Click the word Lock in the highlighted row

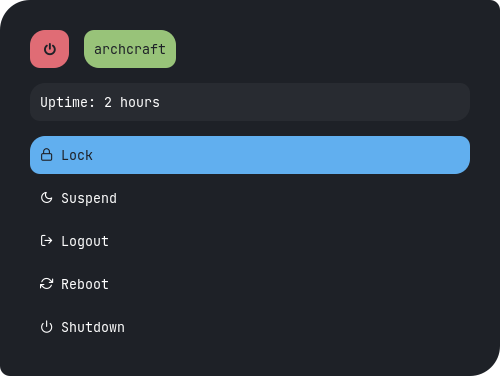pos(77,155)
